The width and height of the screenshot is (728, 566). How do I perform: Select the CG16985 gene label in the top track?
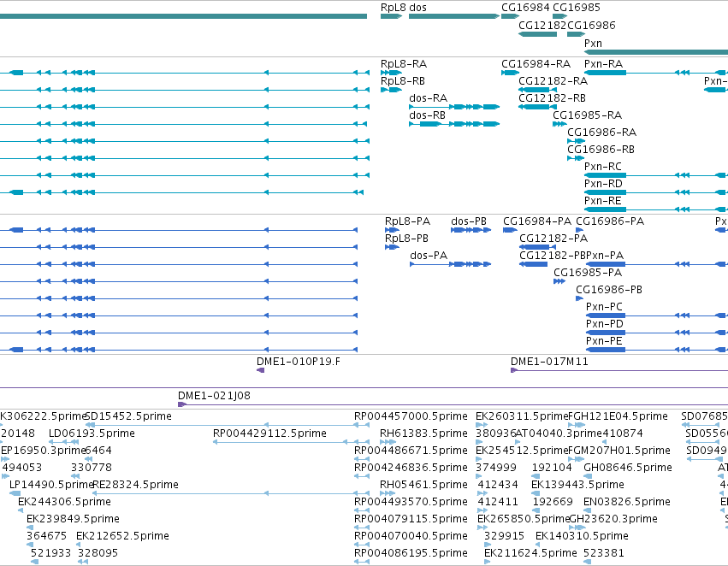pyautogui.click(x=577, y=8)
